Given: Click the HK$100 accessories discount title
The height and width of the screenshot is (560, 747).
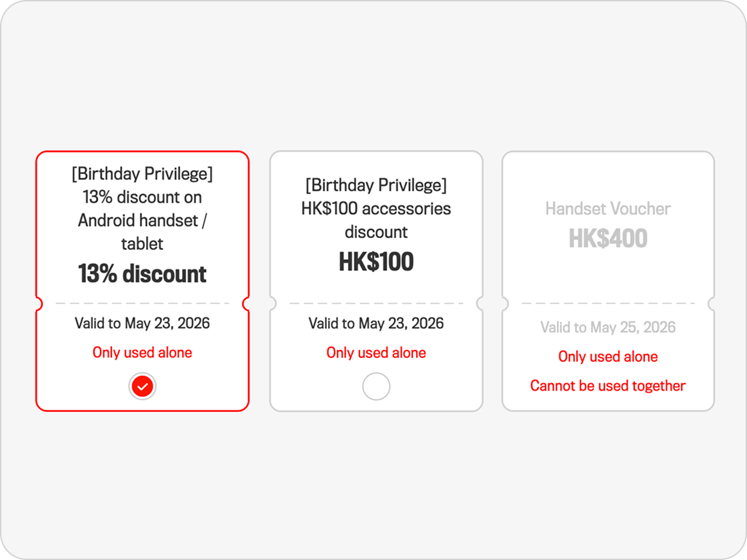Looking at the screenshot, I should 376,209.
